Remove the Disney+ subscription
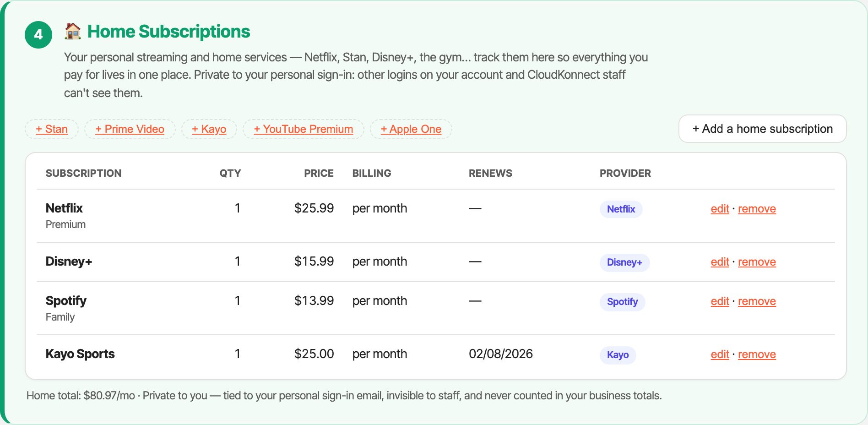This screenshot has width=868, height=425. pos(757,262)
